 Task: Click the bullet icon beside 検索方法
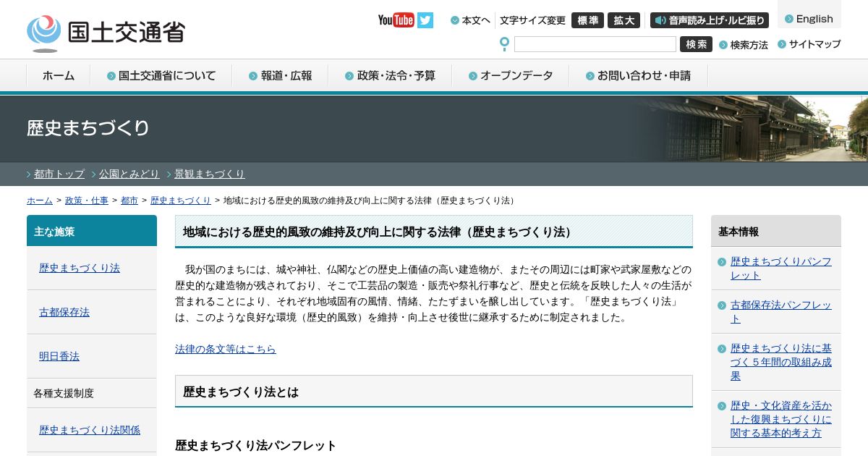point(723,45)
